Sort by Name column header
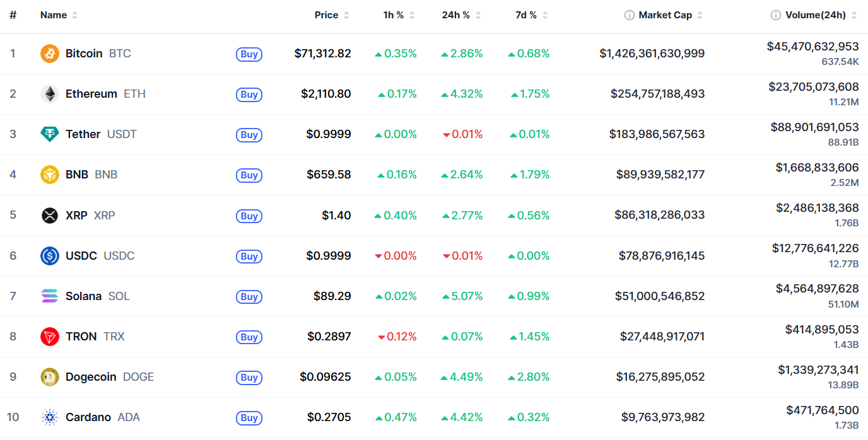 tap(59, 15)
